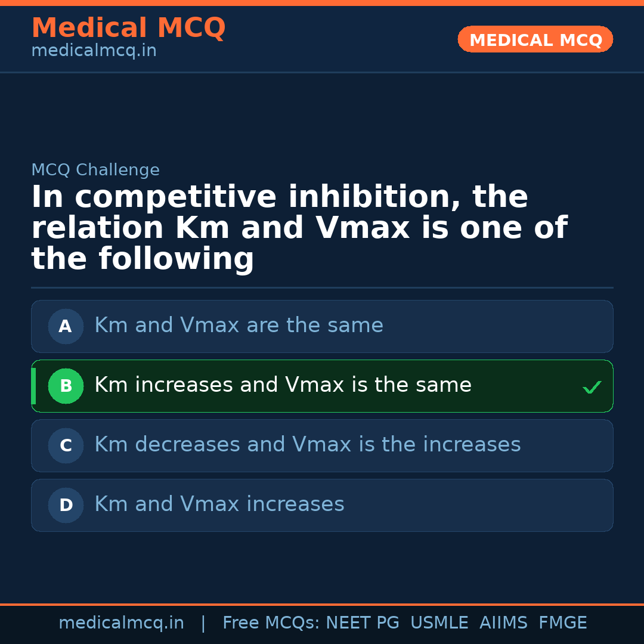644x644 pixels.
Task: Open medicalmcq.in link below the header title
Action: pos(94,51)
